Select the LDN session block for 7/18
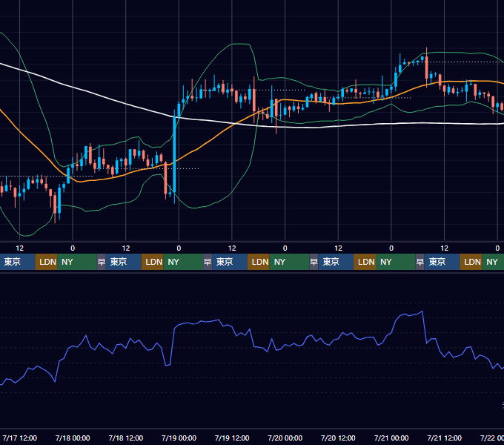The image size is (504, 445). pyautogui.click(x=153, y=262)
